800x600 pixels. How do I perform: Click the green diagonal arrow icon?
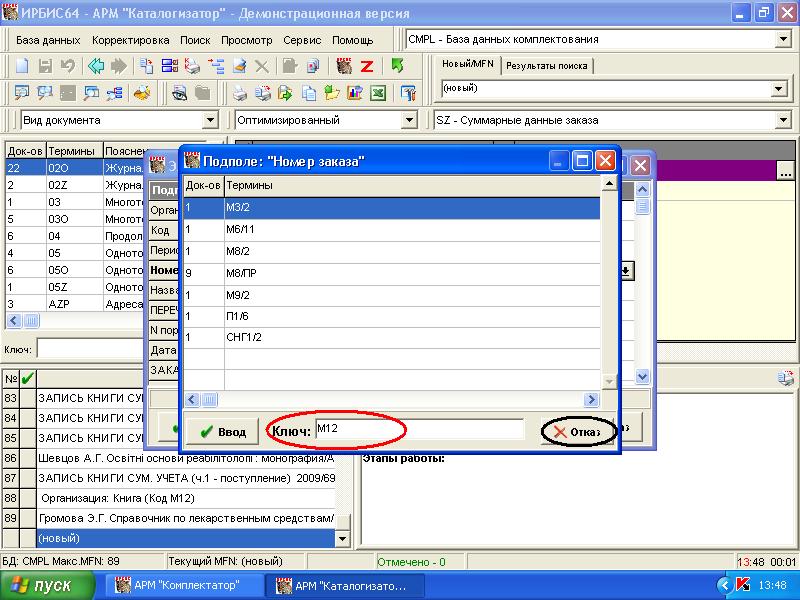point(397,66)
